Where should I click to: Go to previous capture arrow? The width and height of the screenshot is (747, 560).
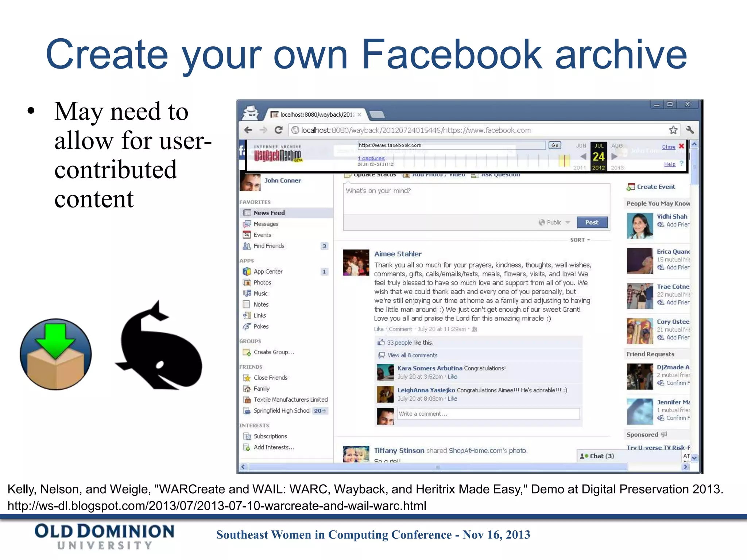tap(583, 156)
